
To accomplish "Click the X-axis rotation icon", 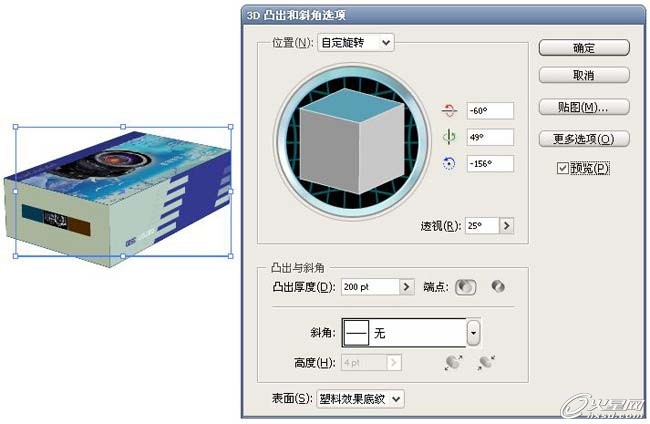I will pyautogui.click(x=449, y=111).
